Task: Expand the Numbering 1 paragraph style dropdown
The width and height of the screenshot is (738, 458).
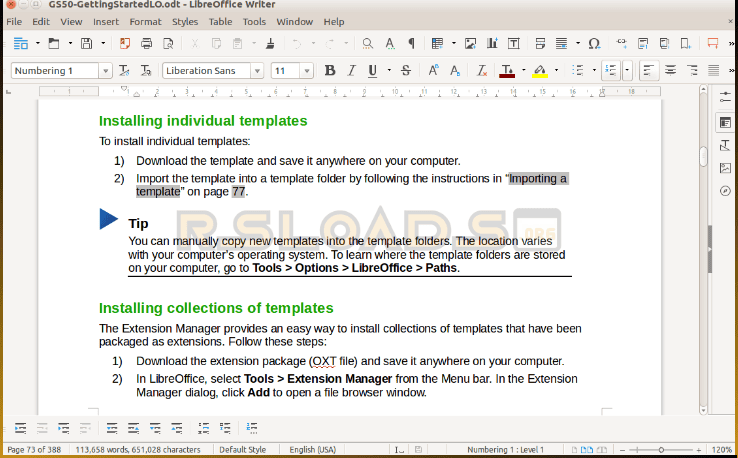Action: tap(105, 71)
